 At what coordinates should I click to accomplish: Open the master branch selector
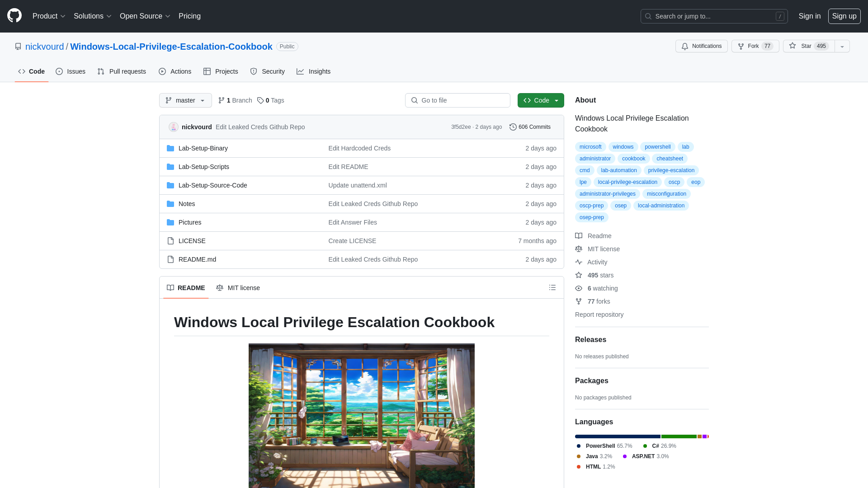(x=185, y=100)
